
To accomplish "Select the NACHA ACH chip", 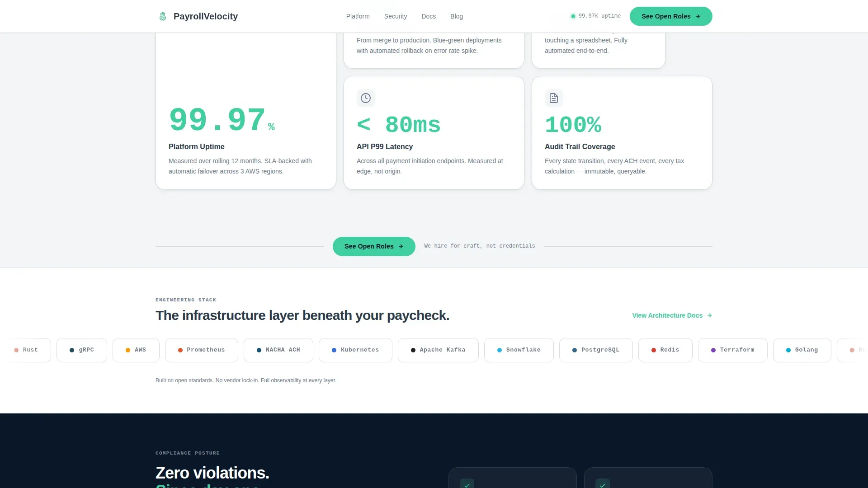I will click(278, 350).
